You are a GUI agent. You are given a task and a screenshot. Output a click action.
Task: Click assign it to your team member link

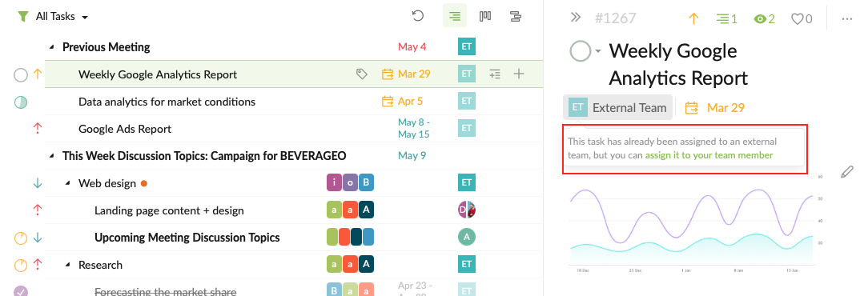(709, 155)
